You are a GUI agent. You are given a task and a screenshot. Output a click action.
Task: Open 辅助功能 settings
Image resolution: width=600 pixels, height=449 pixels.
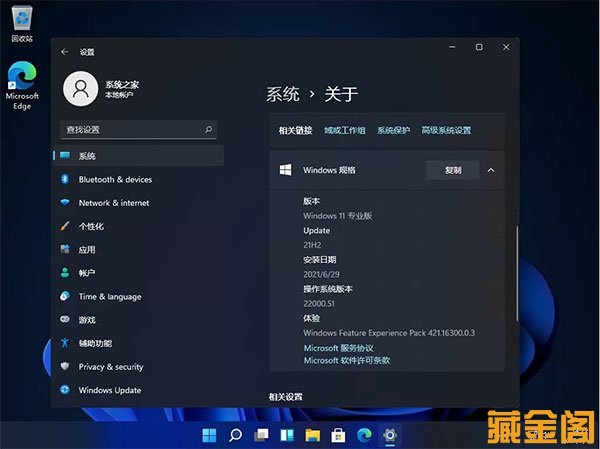tap(95, 343)
